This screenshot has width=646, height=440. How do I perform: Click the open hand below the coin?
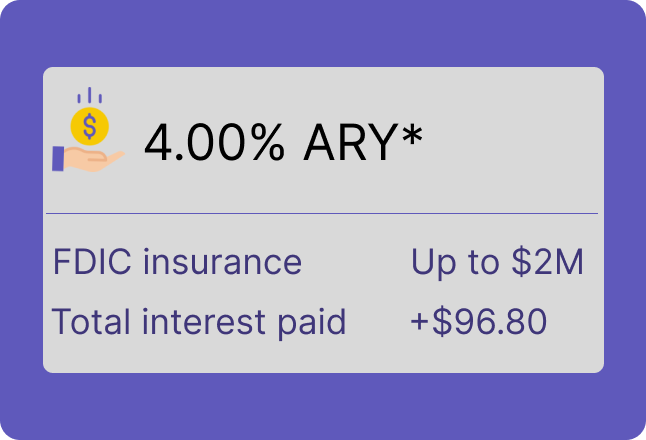coord(94,159)
